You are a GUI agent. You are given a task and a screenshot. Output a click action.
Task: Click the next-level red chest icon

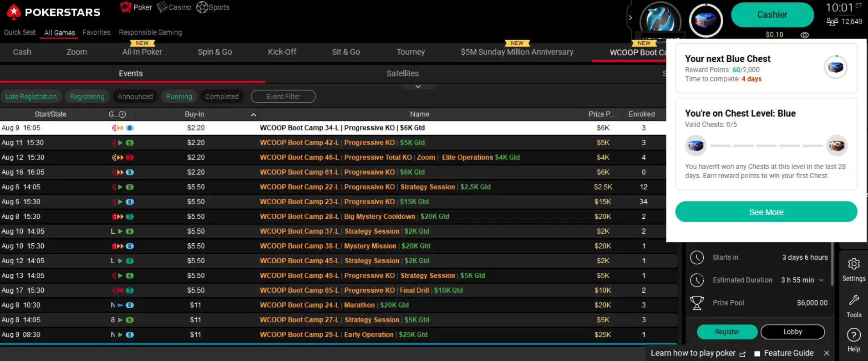click(x=837, y=145)
